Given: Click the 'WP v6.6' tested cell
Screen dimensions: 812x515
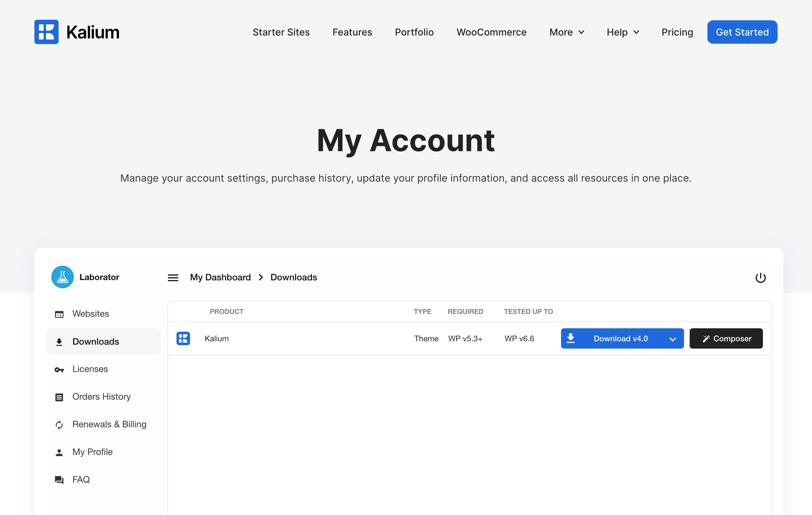Looking at the screenshot, I should [519, 338].
